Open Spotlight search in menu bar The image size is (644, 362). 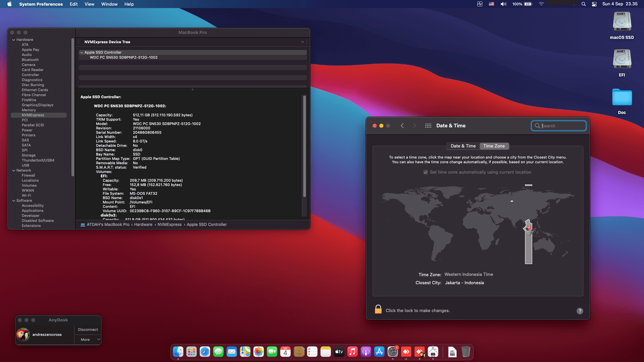point(584,4)
